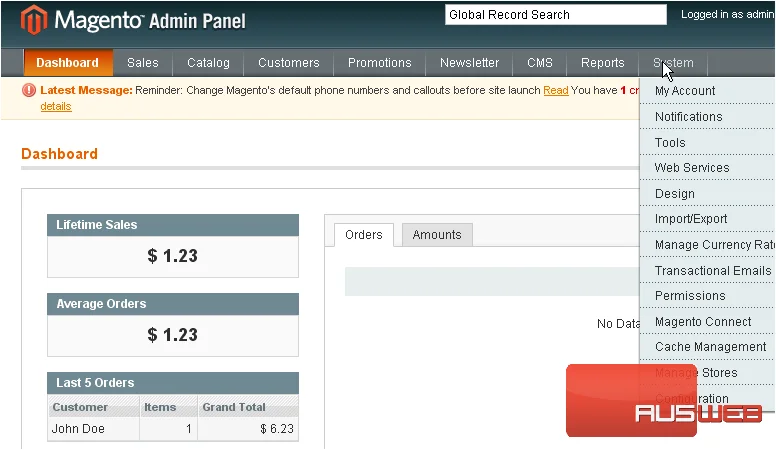
Task: Click the System menu item
Action: pyautogui.click(x=673, y=63)
